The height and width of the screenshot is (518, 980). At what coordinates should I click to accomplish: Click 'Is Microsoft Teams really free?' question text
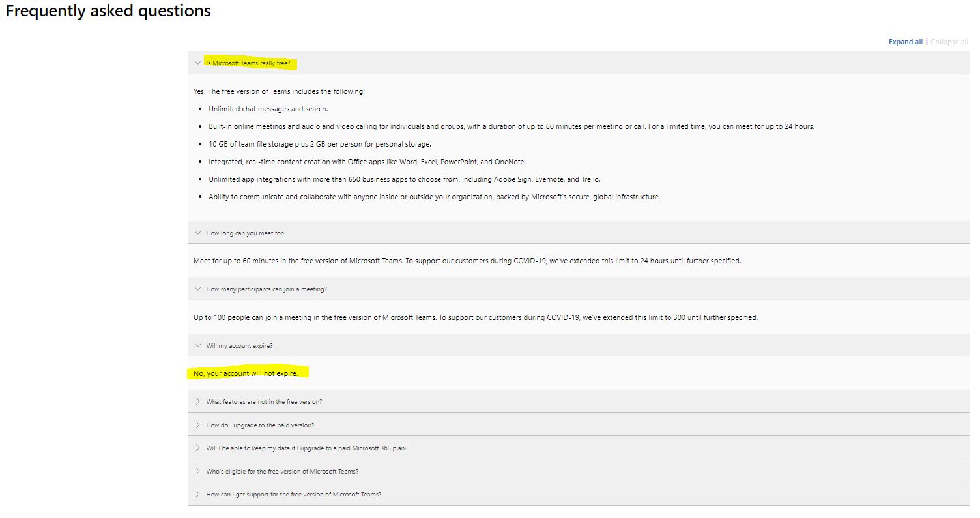pos(248,63)
